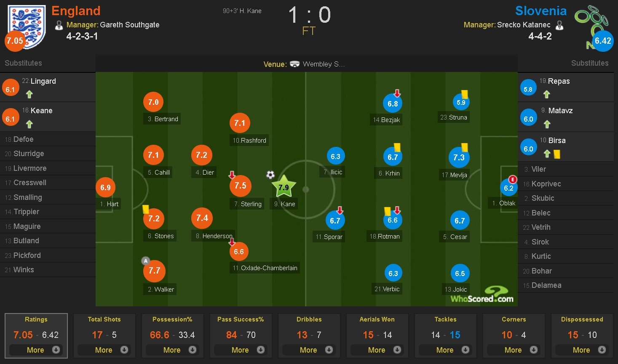
Task: Open the Slovenia team name link
Action: click(x=540, y=11)
